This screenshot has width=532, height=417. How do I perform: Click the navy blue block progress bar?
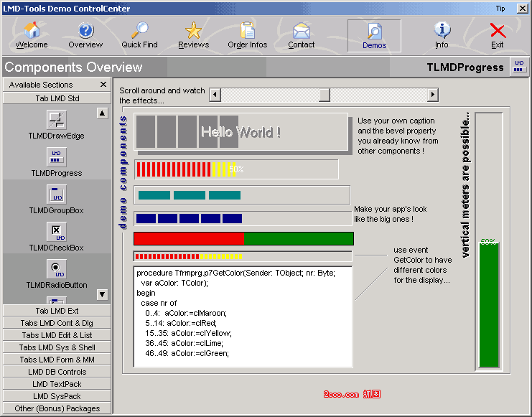coord(243,218)
